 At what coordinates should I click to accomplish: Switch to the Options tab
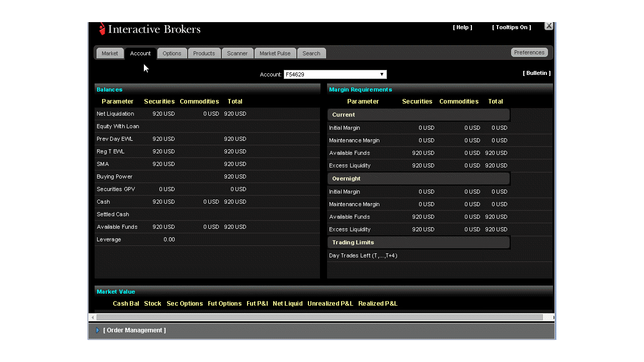[172, 53]
